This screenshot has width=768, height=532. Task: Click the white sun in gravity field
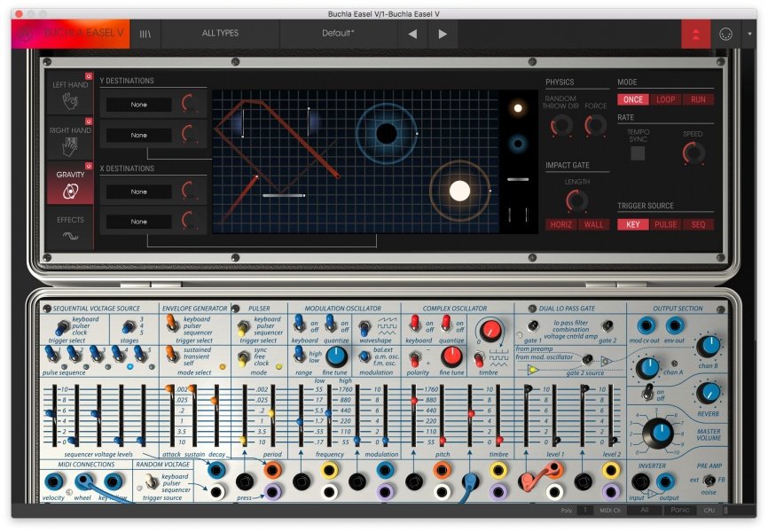click(x=459, y=191)
